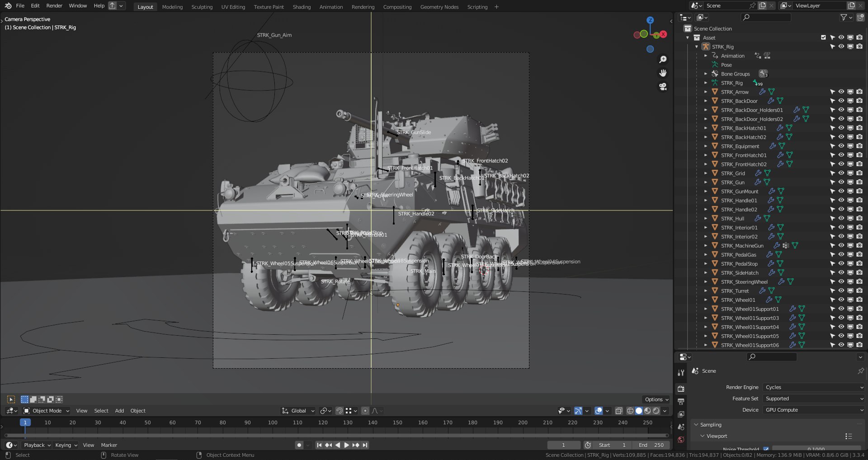Click the End frame field 250

coord(651,445)
